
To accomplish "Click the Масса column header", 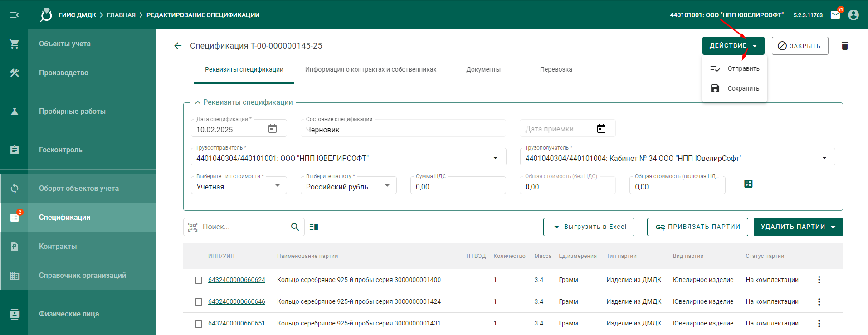I will (543, 256).
